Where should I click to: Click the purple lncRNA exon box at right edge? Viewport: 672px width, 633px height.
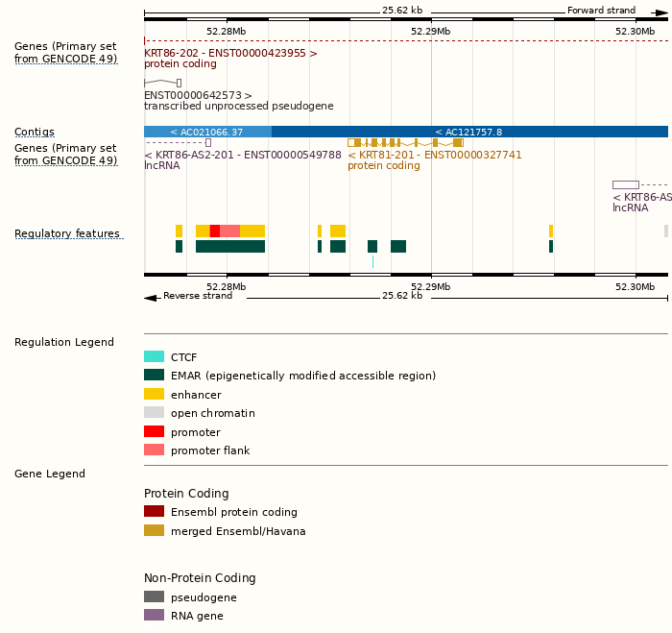coord(625,184)
